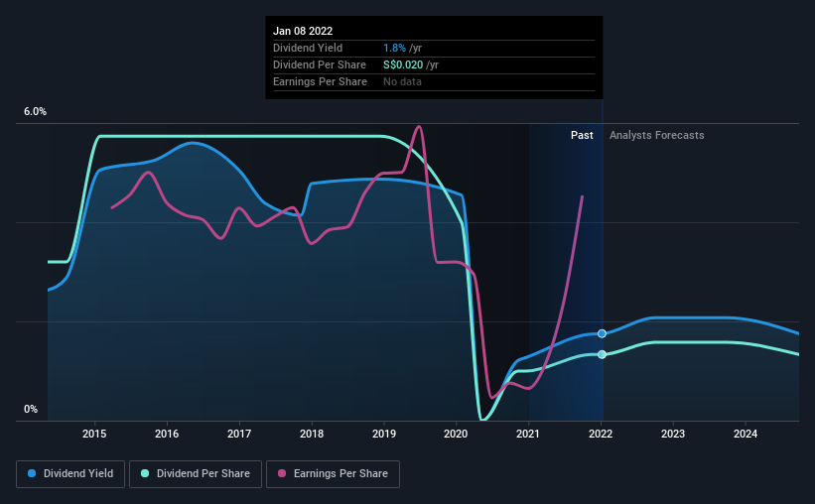This screenshot has width=815, height=504.
Task: Select blue Dividend Yield data point marker
Action: pos(602,333)
